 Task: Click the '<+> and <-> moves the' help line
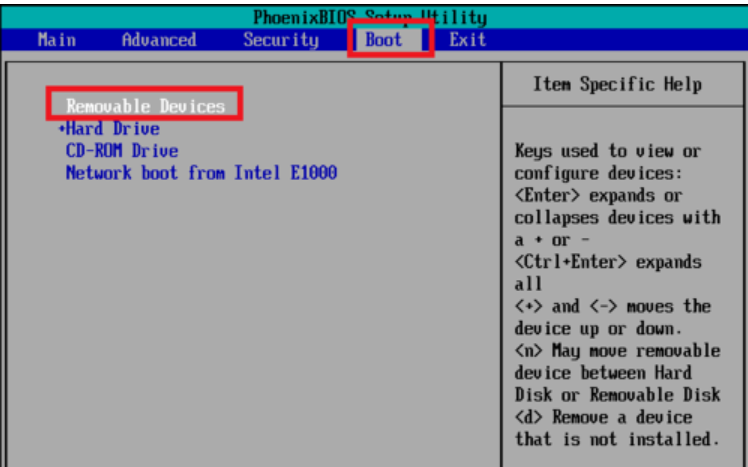click(612, 306)
